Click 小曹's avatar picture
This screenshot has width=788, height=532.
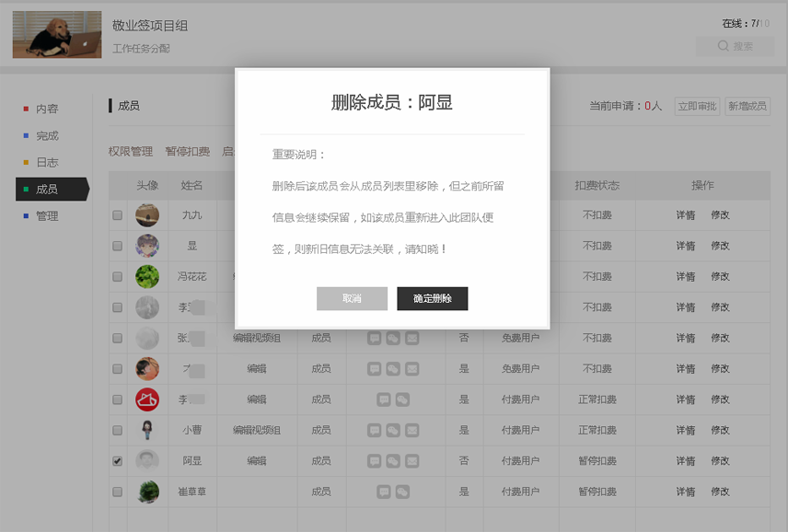pyautogui.click(x=147, y=431)
